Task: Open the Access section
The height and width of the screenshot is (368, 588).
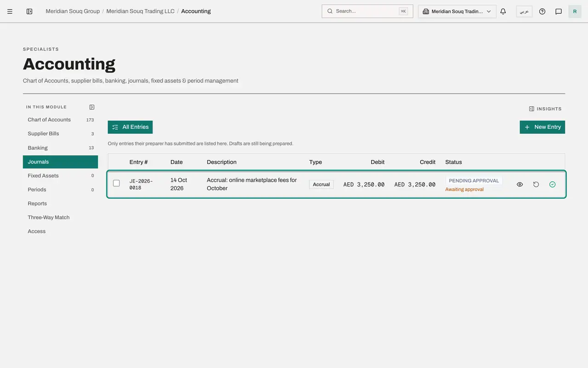Action: (x=60, y=231)
